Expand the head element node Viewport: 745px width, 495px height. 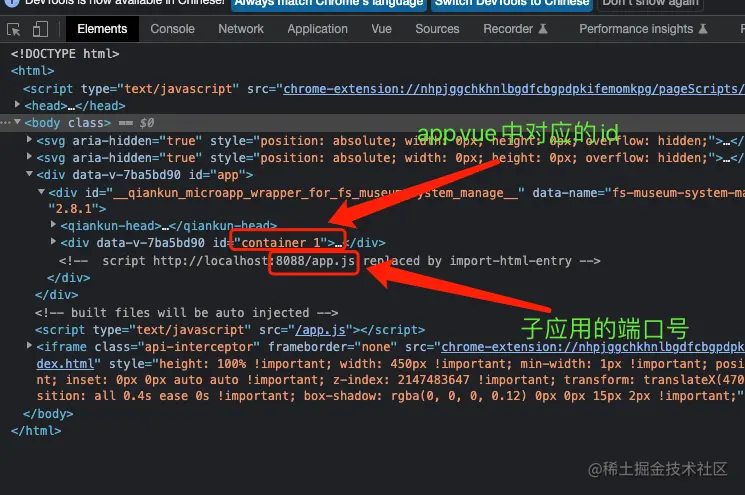click(x=17, y=104)
